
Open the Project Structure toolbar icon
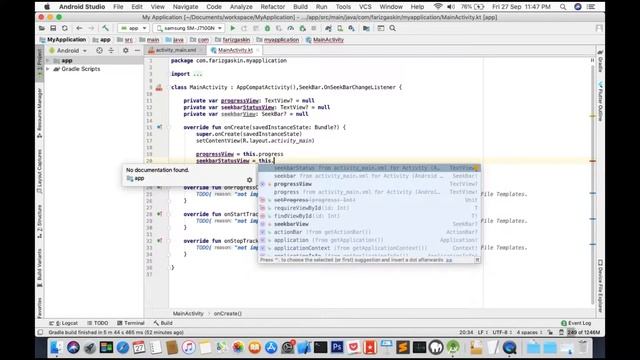366,28
